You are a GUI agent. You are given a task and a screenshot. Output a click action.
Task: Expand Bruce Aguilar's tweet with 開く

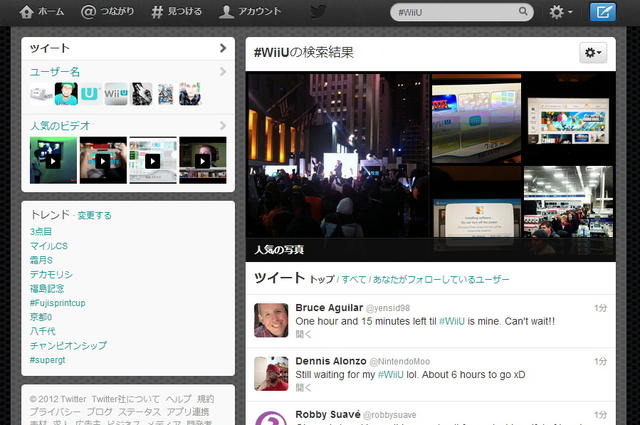(303, 334)
